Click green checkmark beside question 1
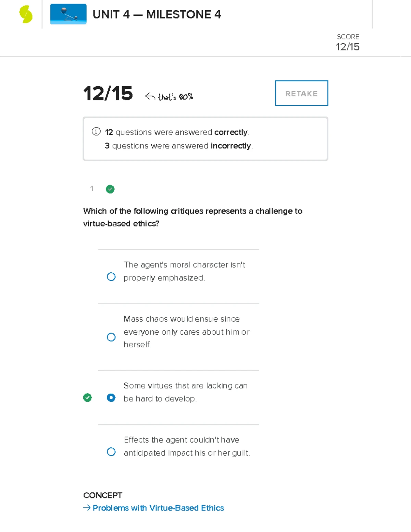This screenshot has height=532, width=411. [110, 189]
